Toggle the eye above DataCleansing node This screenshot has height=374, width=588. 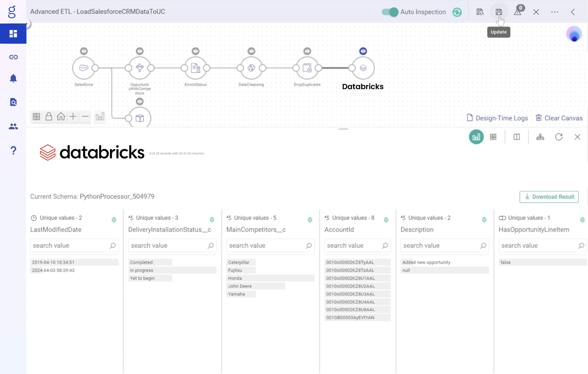251,51
